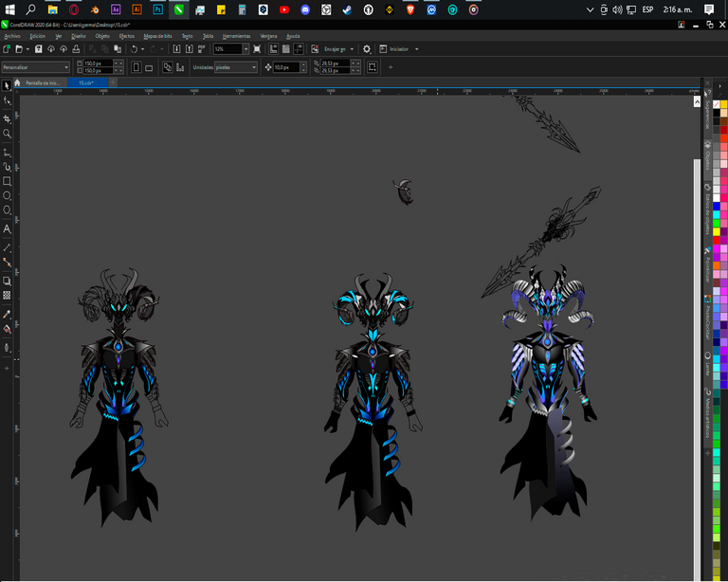Viewport: 728px width, 582px height.
Task: Select the Text tool
Action: tap(7, 228)
